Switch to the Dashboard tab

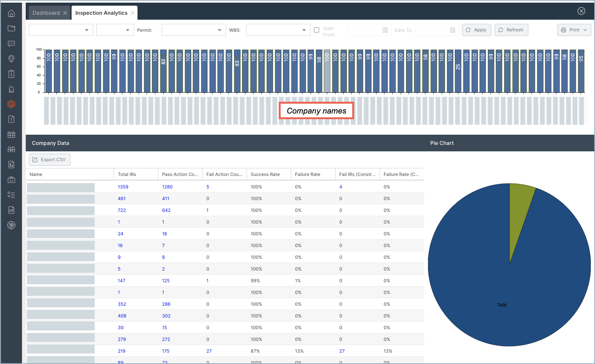[x=46, y=13]
